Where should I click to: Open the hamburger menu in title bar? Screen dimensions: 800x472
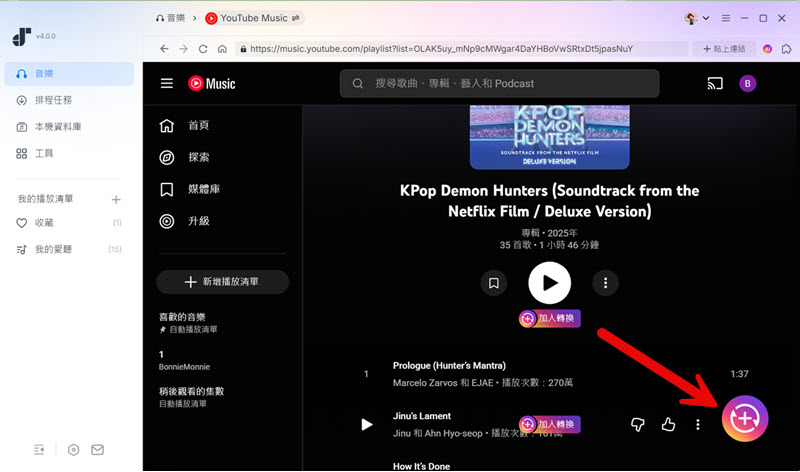coord(726,18)
